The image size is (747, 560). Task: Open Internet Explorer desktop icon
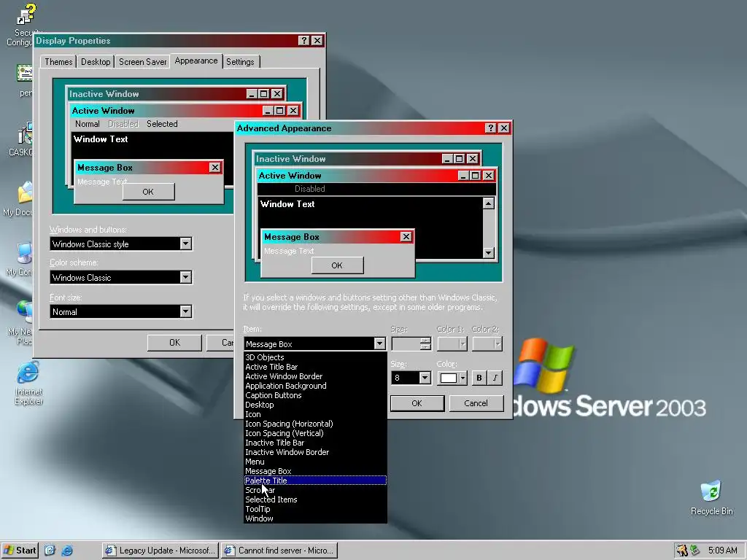coord(28,382)
